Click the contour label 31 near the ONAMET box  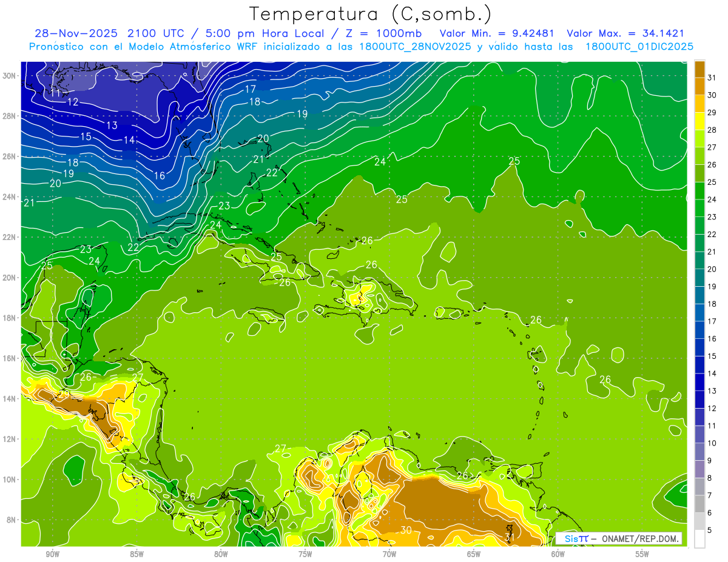coord(510,537)
